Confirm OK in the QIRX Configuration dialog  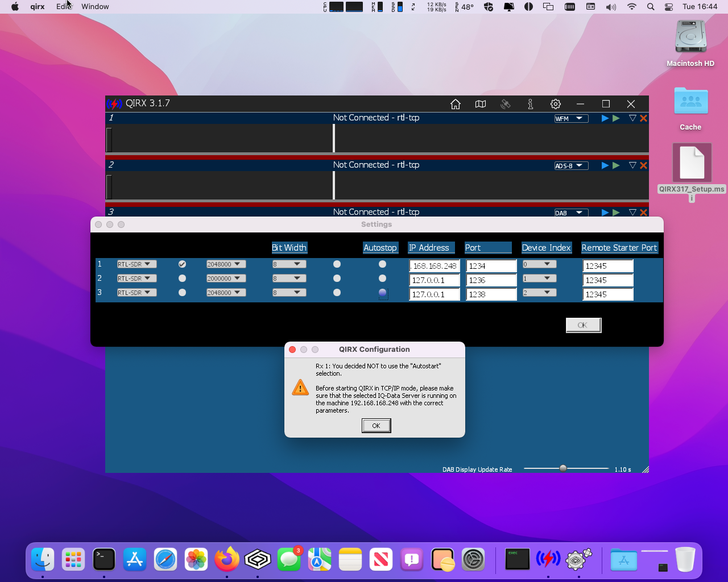[x=376, y=426]
